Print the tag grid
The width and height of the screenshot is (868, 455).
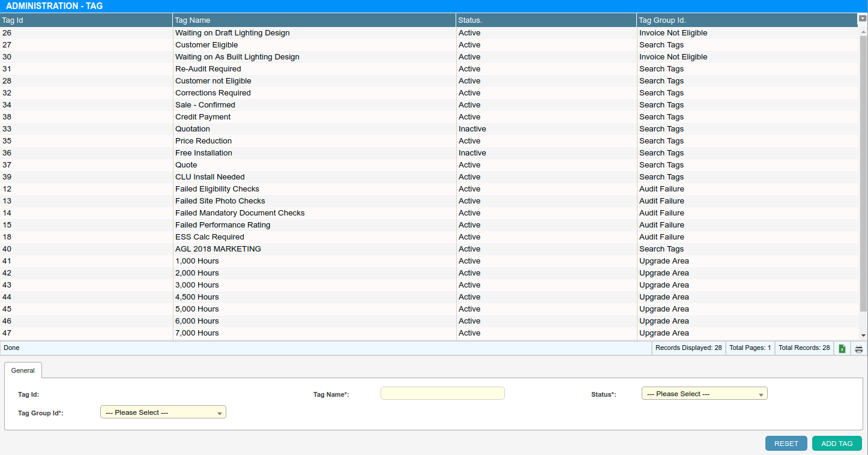(x=859, y=348)
